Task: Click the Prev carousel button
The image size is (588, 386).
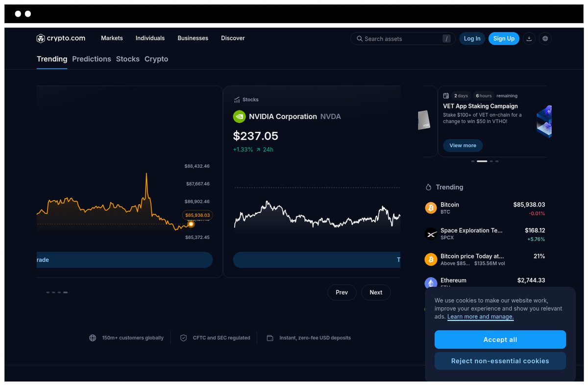Action: (x=342, y=292)
